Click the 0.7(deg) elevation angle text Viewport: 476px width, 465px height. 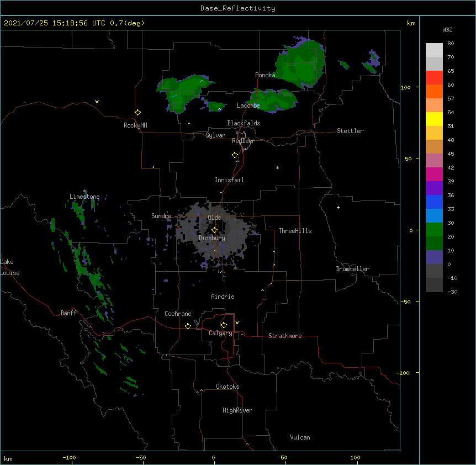(127, 23)
